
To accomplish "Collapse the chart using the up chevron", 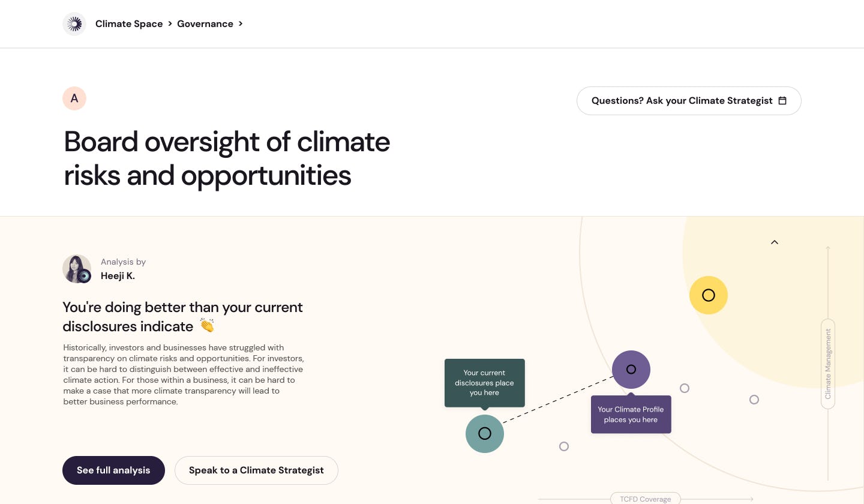I will click(774, 242).
